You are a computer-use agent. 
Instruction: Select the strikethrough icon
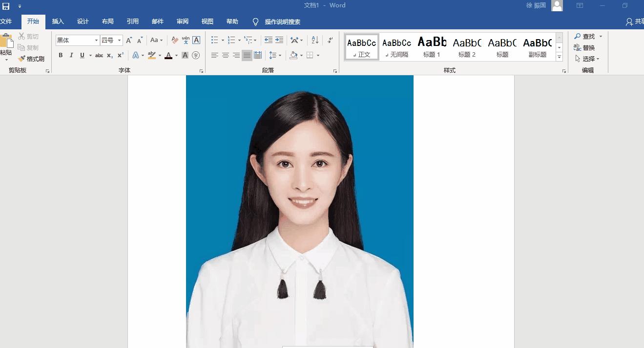tap(99, 55)
